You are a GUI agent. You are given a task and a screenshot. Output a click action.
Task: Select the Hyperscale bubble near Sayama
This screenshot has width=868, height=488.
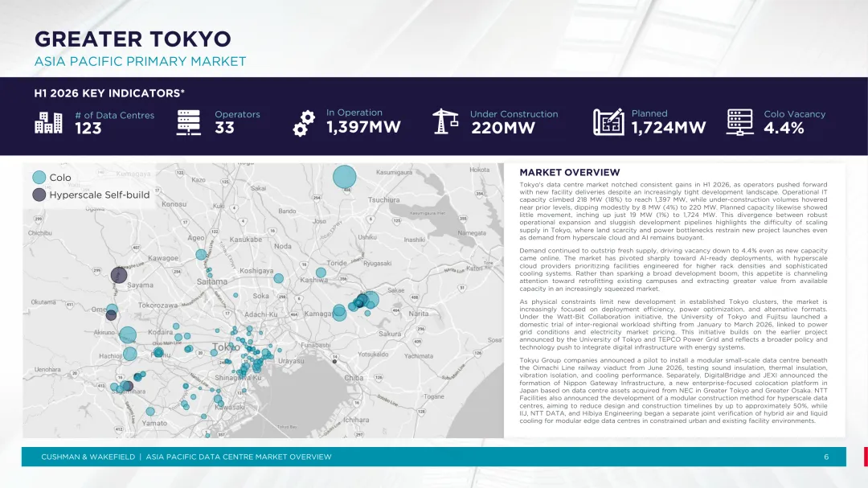coord(119,275)
